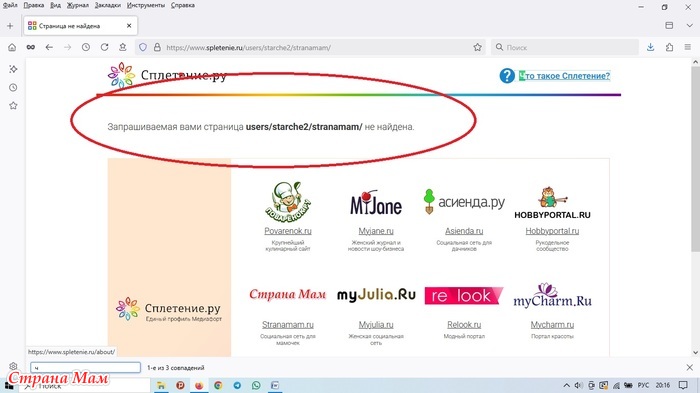The image size is (700, 393).
Task: Open the Asienda.ru link
Action: point(464,231)
